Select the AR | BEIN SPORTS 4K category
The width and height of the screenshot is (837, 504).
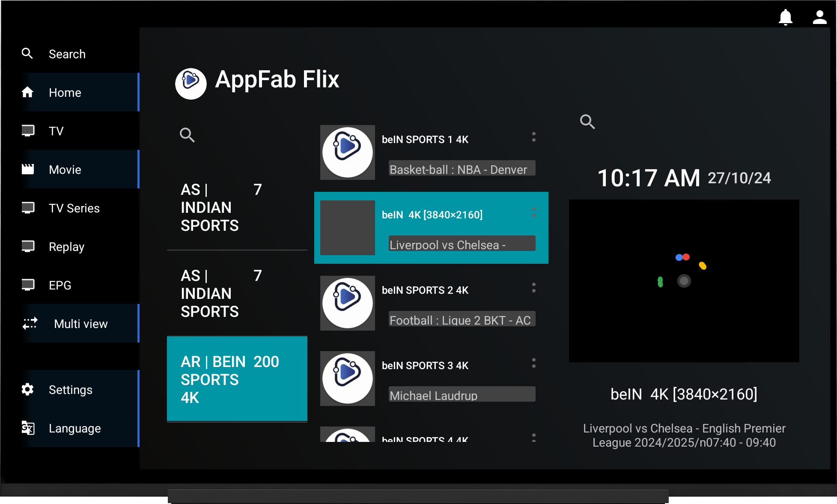point(237,379)
